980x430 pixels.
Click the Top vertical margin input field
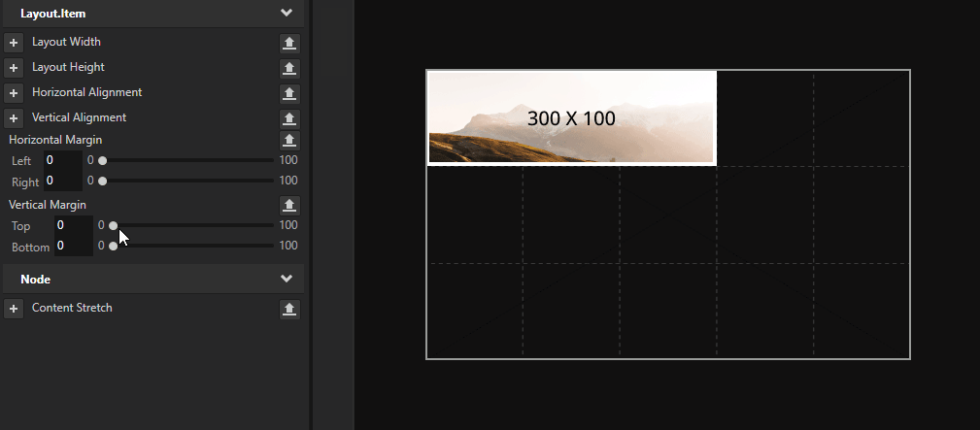(72, 225)
